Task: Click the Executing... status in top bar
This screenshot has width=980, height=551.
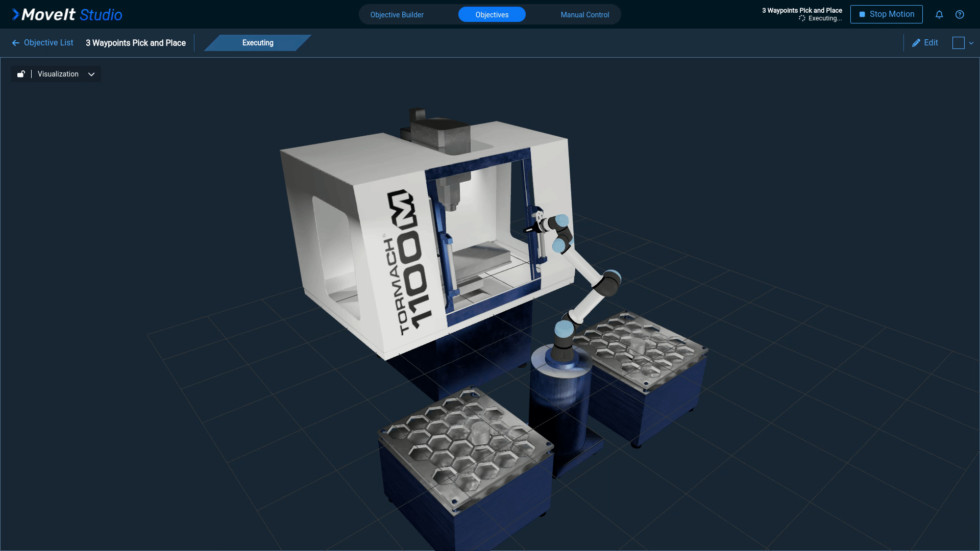Action: pyautogui.click(x=821, y=18)
